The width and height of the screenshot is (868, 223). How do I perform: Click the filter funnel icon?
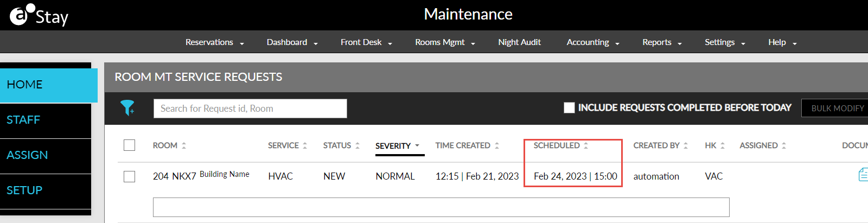pos(127,107)
